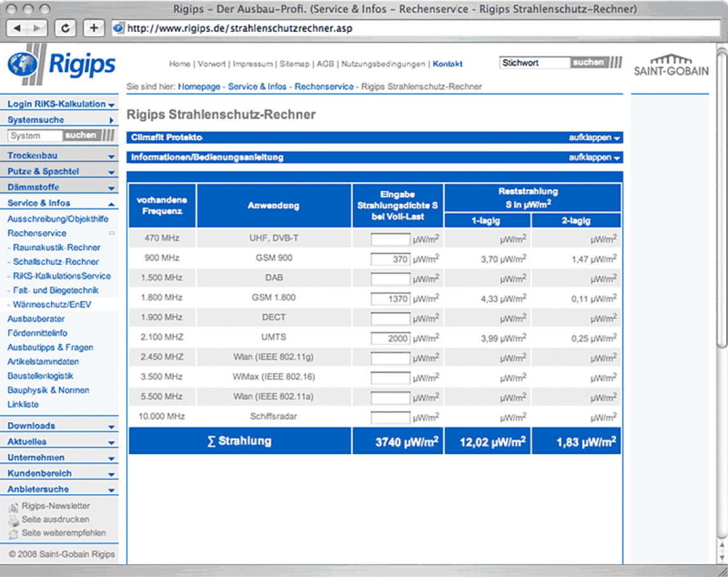728x577 pixels.
Task: Click the Seite ausdrucken printer icon
Action: coord(14,520)
